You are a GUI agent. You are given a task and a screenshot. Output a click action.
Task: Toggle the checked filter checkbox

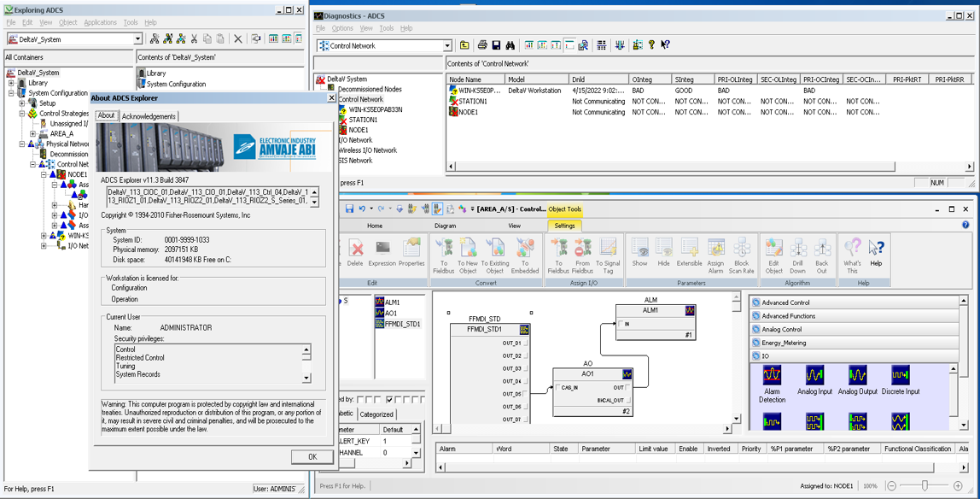pyautogui.click(x=389, y=399)
